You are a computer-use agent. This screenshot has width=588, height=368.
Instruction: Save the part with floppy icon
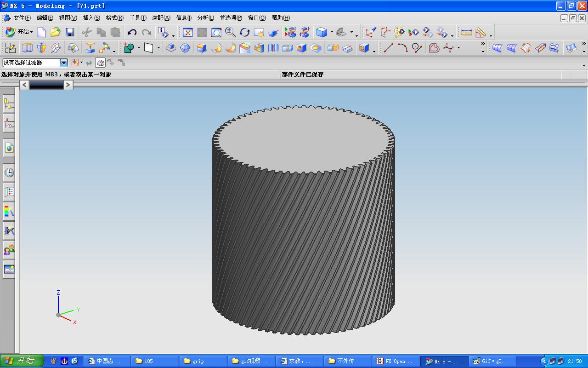(x=70, y=32)
